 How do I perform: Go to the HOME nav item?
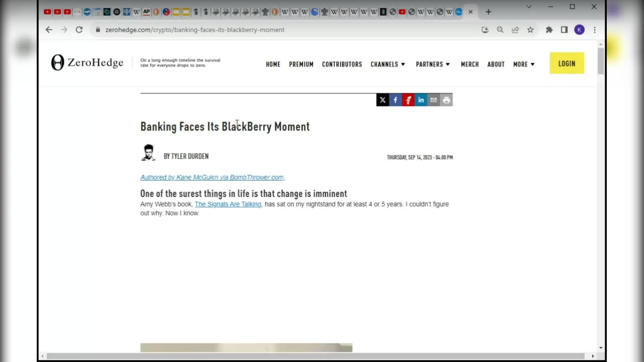(273, 64)
